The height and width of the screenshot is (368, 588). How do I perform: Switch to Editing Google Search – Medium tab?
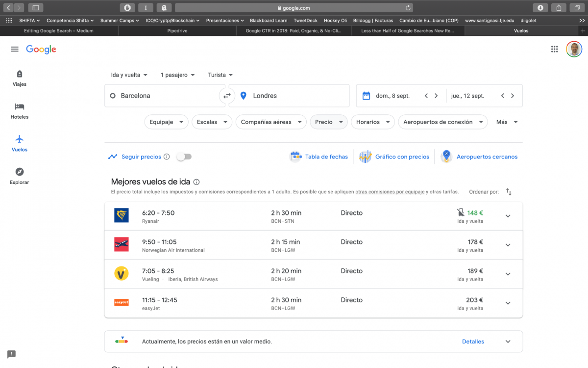(59, 30)
